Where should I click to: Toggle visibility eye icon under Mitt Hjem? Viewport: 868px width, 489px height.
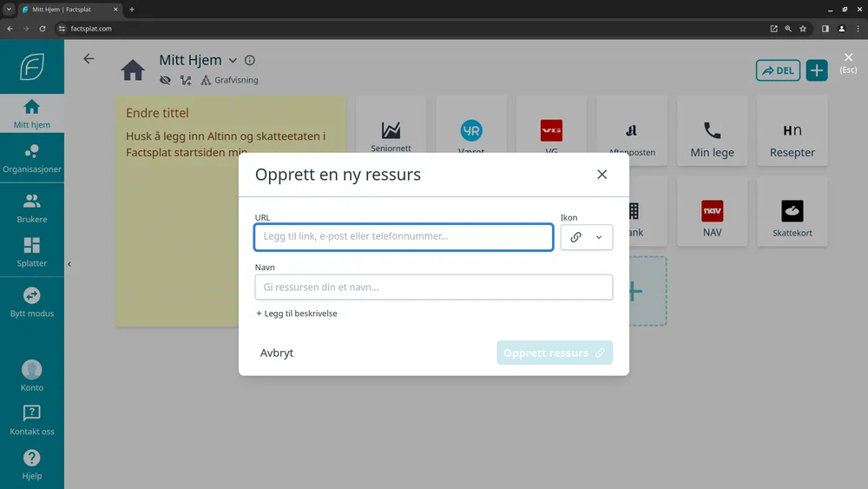[165, 80]
